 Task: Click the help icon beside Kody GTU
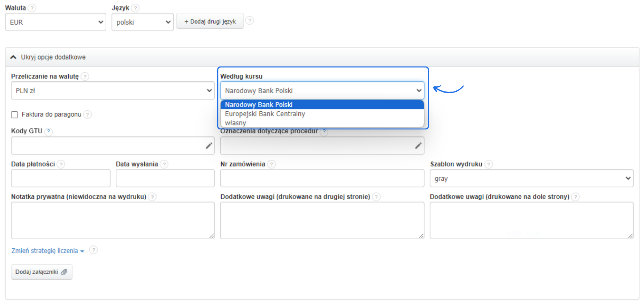tap(48, 132)
